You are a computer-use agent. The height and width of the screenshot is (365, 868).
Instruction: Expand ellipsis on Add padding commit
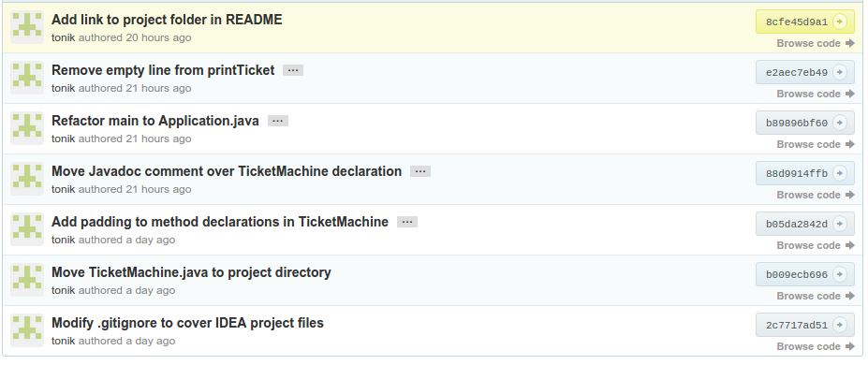tap(407, 222)
